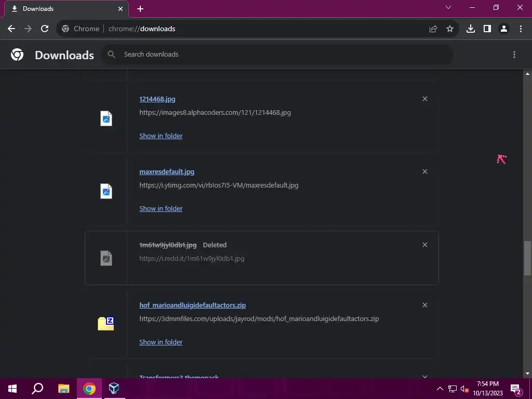Click the Chrome logo beside Downloads title
The image size is (532, 399).
[x=17, y=54]
